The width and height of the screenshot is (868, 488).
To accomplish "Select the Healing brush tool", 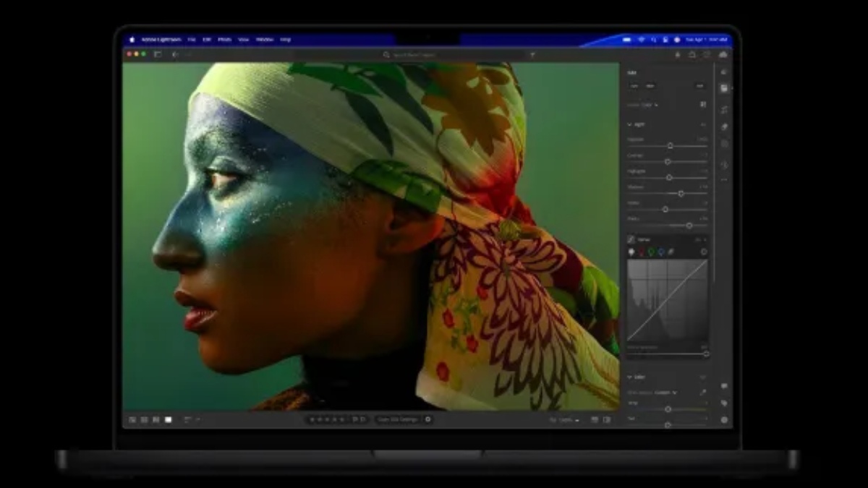I will pos(724,127).
